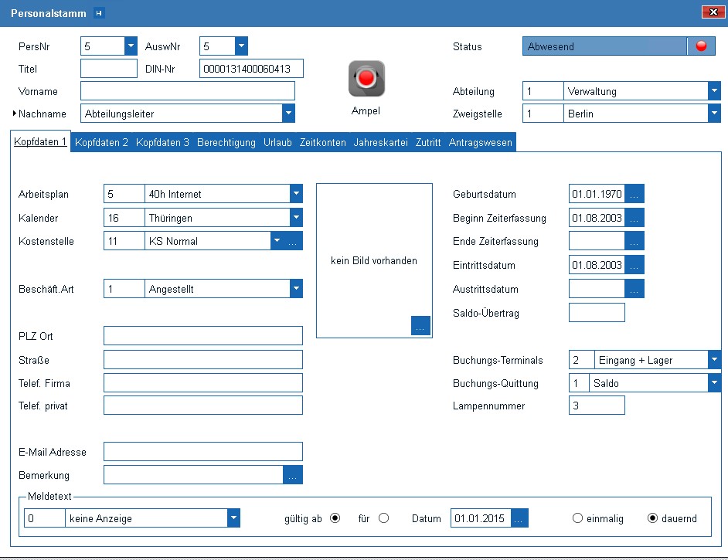Click ellipsis button beside Bemerkung field
This screenshot has width=728, height=560.
pyautogui.click(x=293, y=475)
